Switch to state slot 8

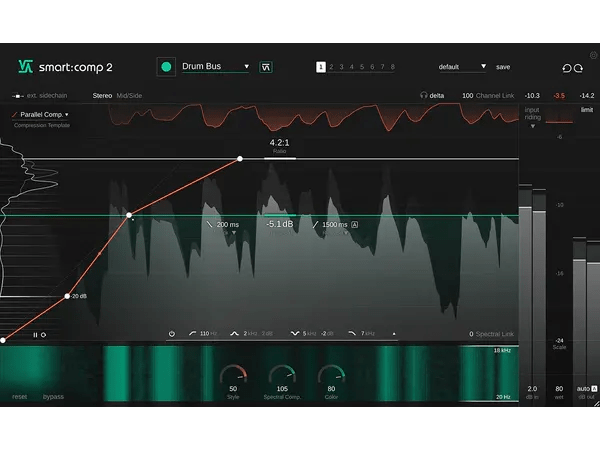click(393, 67)
